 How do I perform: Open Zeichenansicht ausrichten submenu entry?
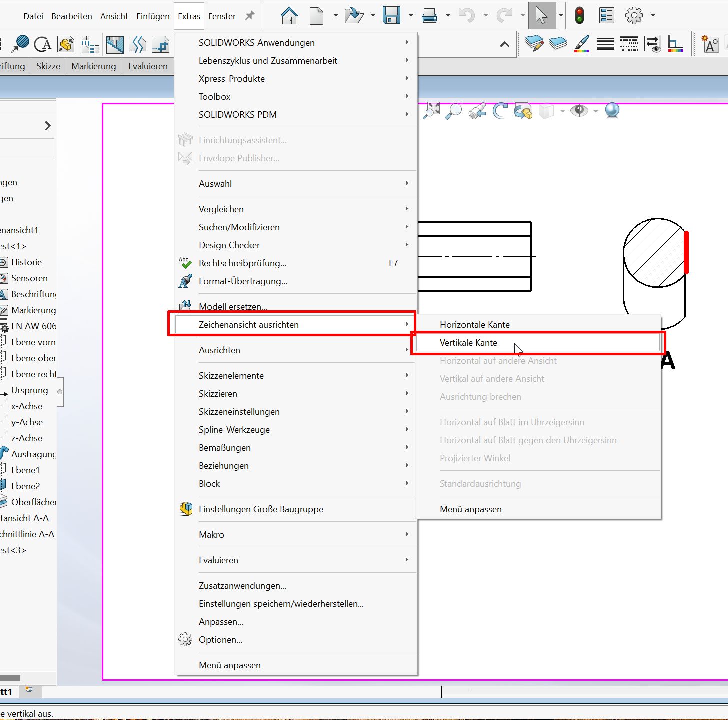pos(295,325)
